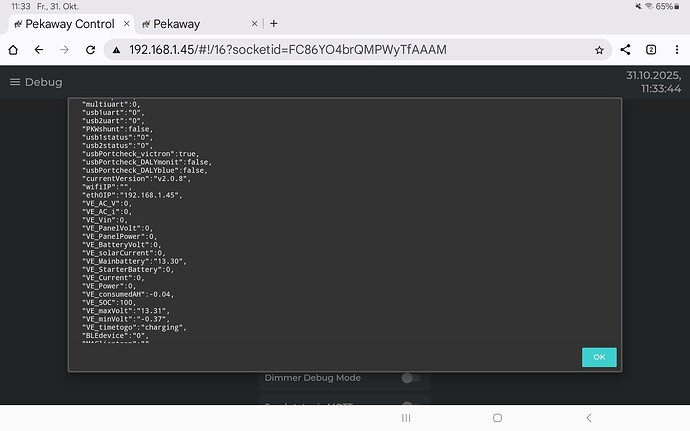Screen dimensions: 690x431
Task: Reload the current page
Action: (x=90, y=50)
